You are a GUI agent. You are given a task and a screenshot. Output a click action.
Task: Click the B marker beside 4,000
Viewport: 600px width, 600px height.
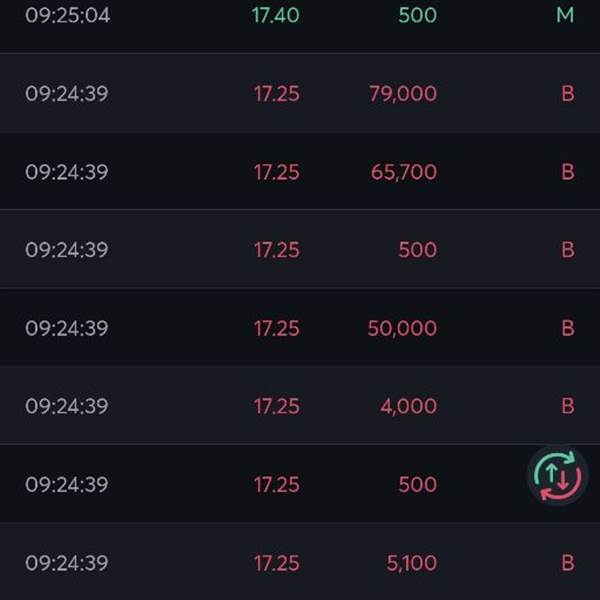tap(568, 406)
